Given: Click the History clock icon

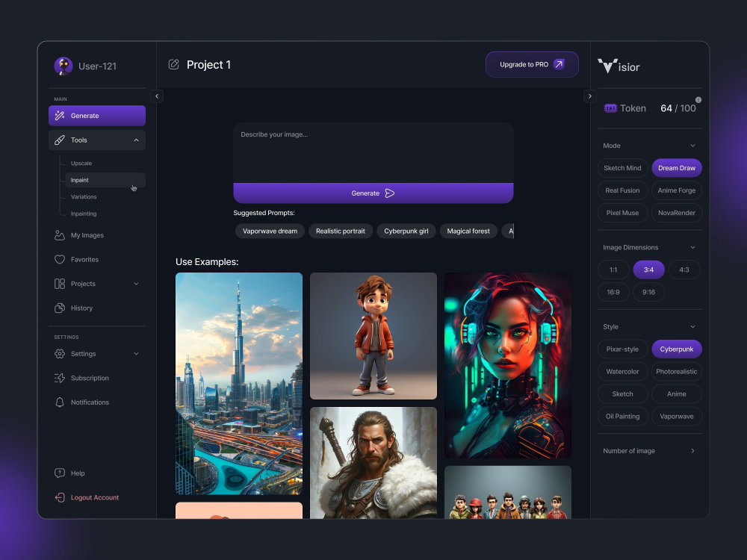Looking at the screenshot, I should [x=60, y=308].
